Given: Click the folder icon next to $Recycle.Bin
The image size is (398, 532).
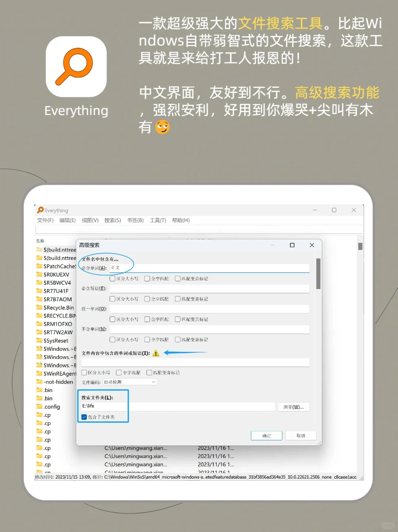Looking at the screenshot, I should [x=40, y=307].
